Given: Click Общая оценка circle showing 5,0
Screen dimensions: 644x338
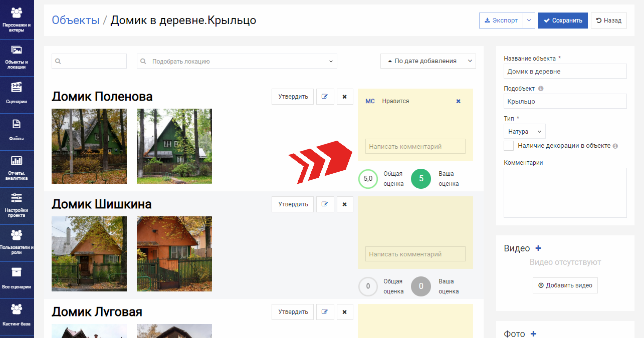Looking at the screenshot, I should point(368,179).
